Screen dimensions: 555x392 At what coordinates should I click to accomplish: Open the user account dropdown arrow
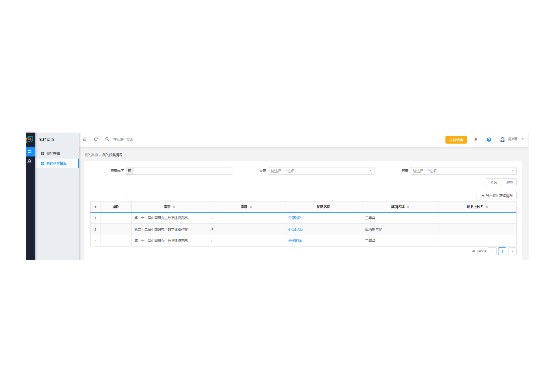(x=523, y=139)
